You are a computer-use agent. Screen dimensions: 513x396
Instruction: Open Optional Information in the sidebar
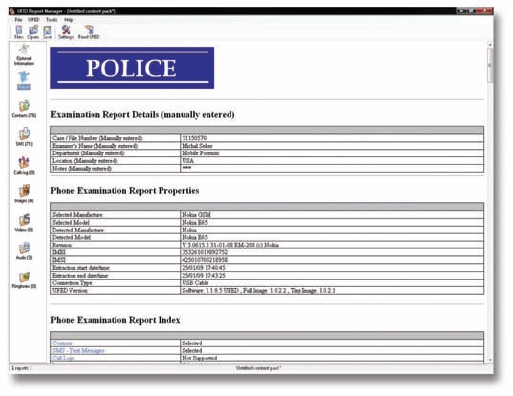(24, 55)
